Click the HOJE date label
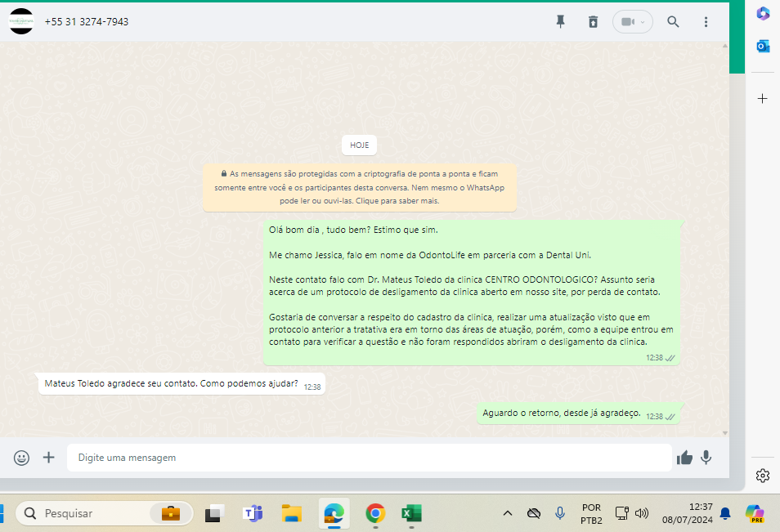 pyautogui.click(x=359, y=145)
